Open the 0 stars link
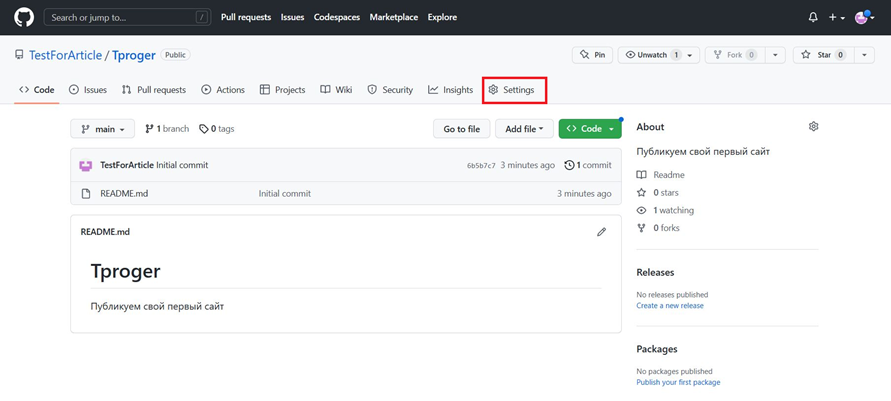Viewport: 891px width, 401px height. click(657, 193)
